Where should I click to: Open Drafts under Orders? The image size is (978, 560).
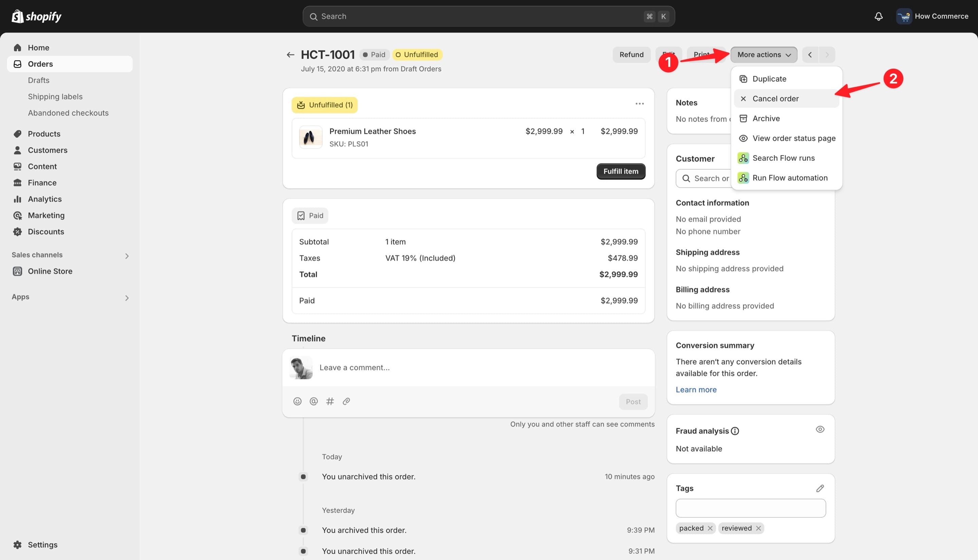tap(38, 80)
